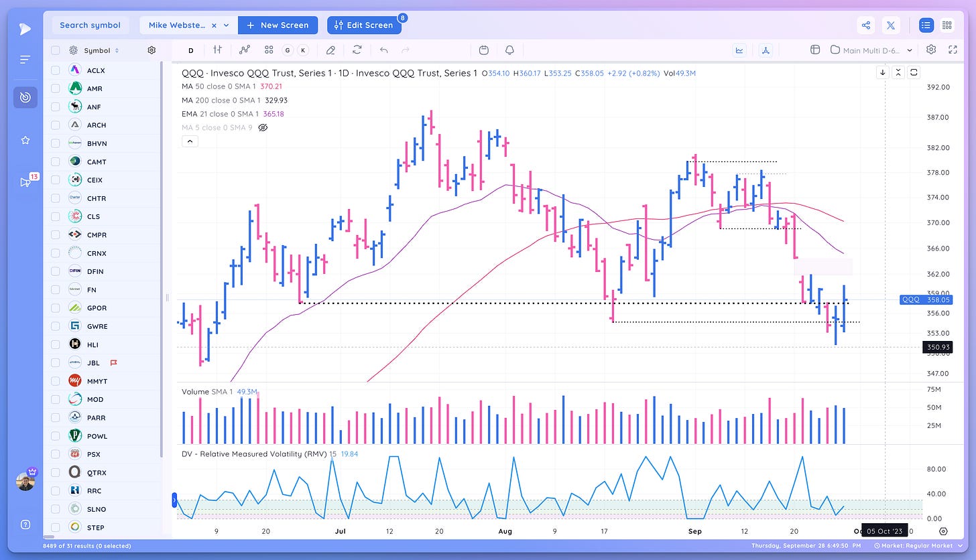This screenshot has height=560, width=976.
Task: Click the QQQ 358.05 price label
Action: (926, 300)
